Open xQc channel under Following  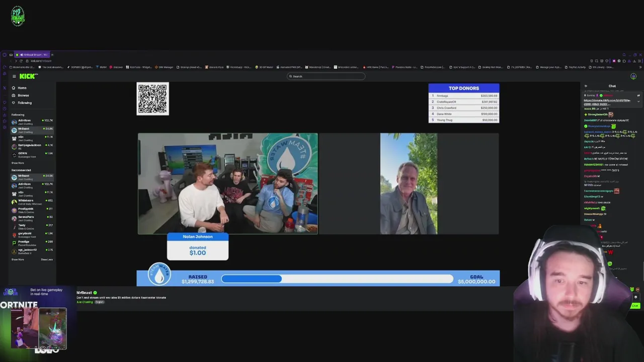[32, 138]
